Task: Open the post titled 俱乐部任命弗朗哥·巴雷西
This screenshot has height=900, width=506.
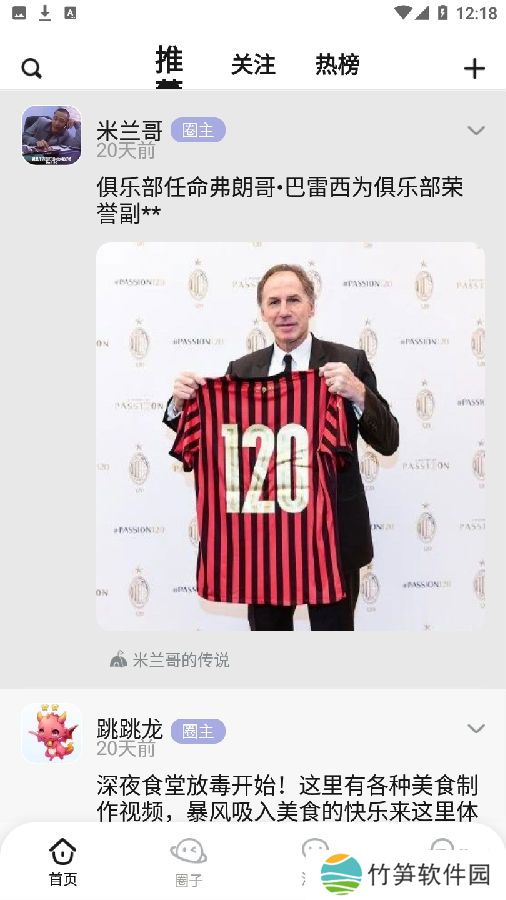Action: (280, 200)
